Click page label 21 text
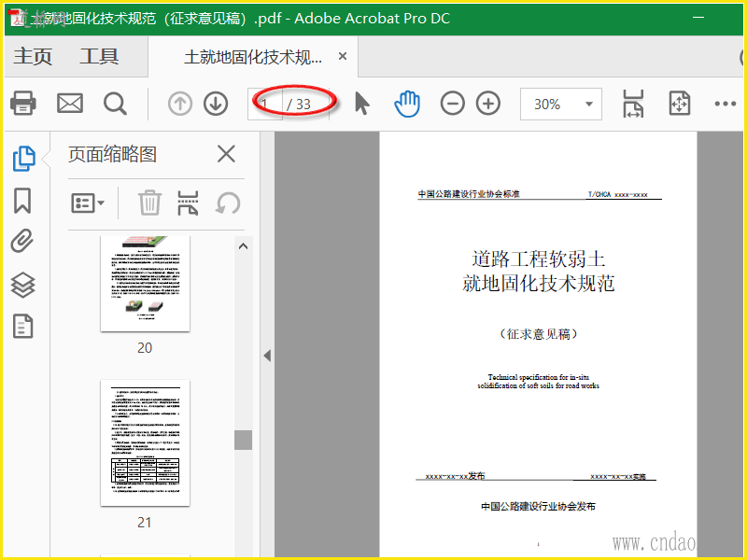The image size is (747, 560). 145,523
